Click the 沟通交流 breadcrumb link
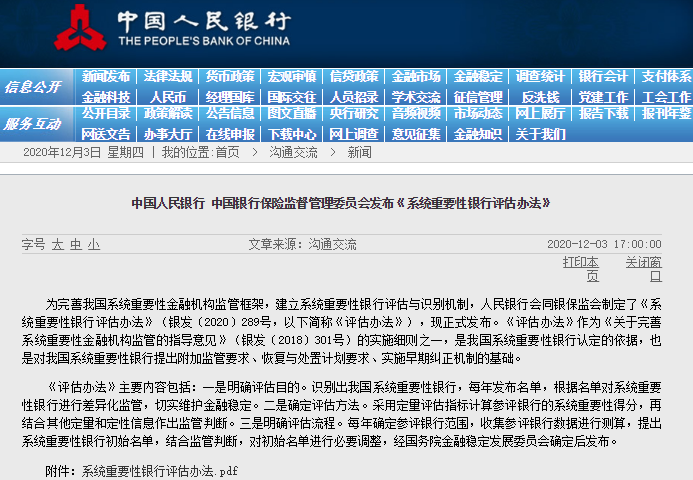 pos(293,152)
